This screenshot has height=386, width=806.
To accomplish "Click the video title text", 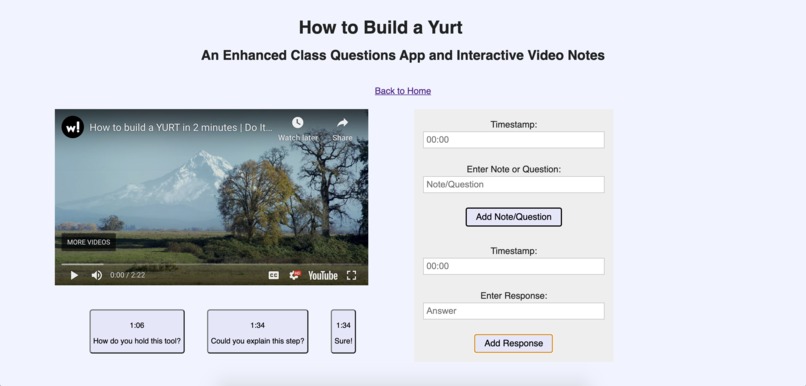I will 181,127.
